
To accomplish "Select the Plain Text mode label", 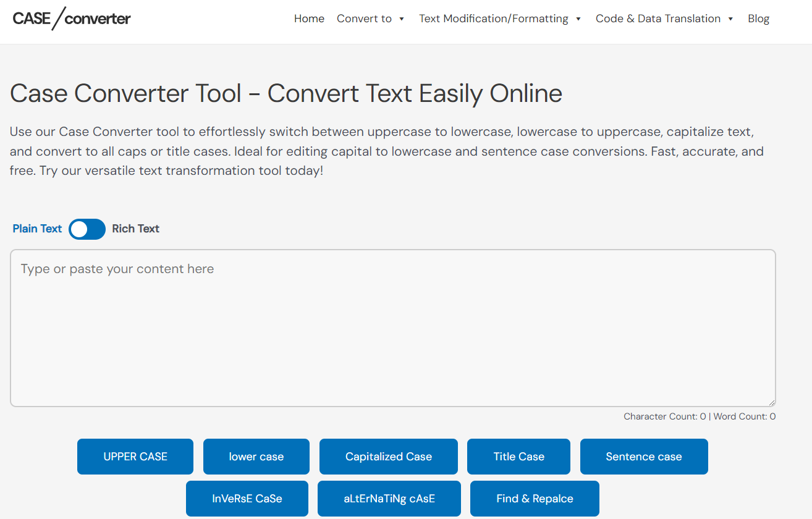I will (x=37, y=229).
